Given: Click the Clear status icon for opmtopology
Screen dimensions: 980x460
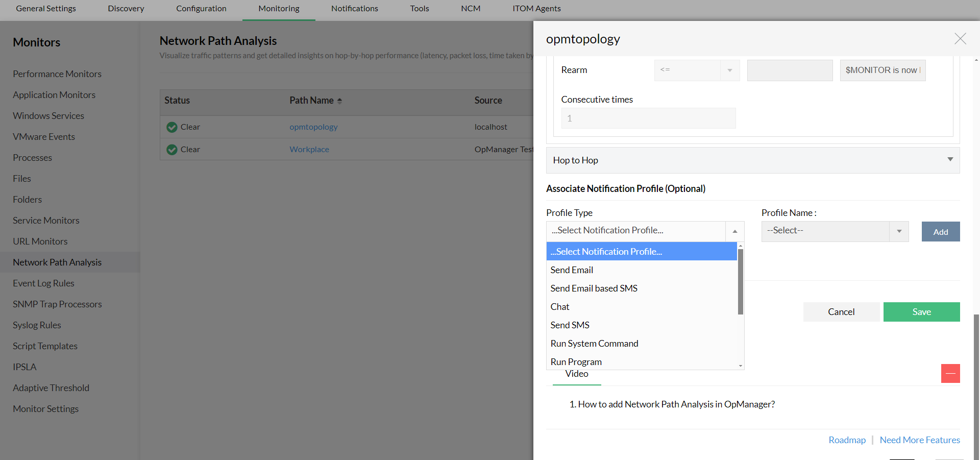Looking at the screenshot, I should pos(172,127).
